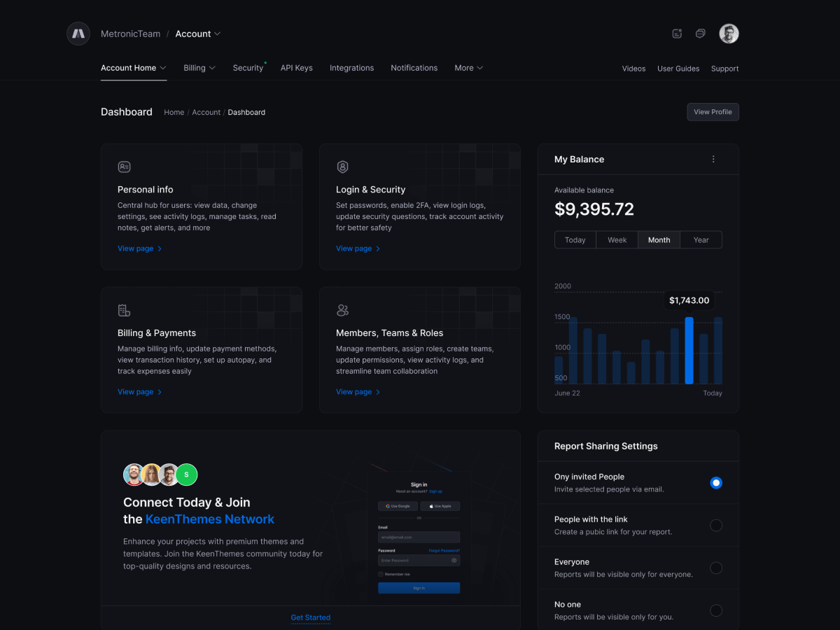The height and width of the screenshot is (630, 840).
Task: Click the Get Started link
Action: (x=310, y=617)
